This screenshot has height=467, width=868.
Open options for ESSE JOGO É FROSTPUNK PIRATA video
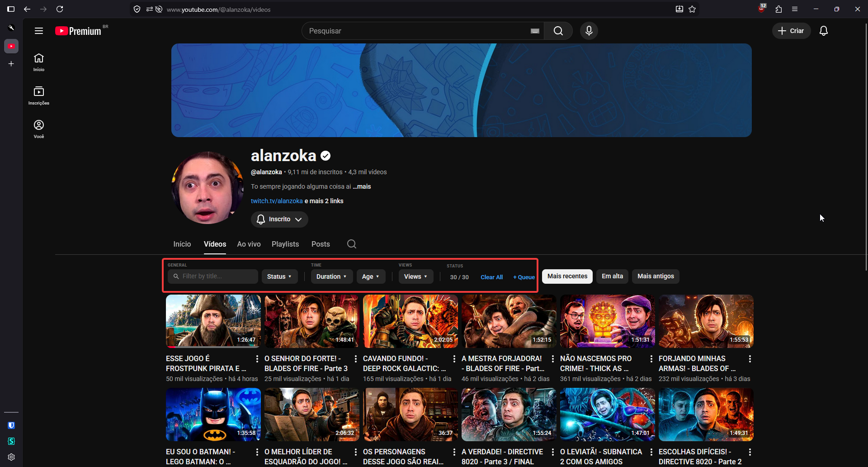coord(257,359)
